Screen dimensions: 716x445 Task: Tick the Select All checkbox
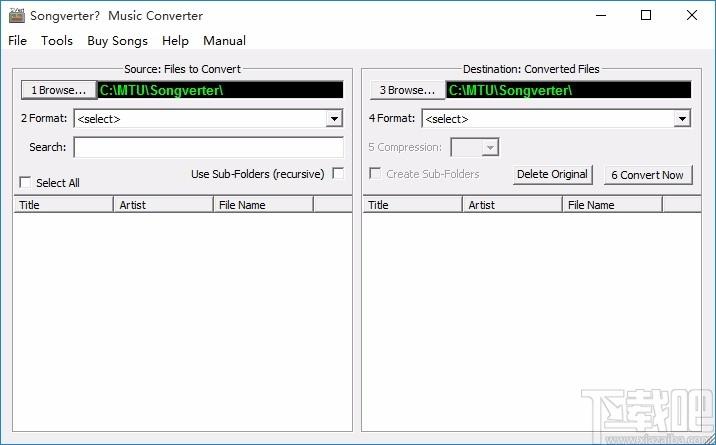(x=25, y=183)
